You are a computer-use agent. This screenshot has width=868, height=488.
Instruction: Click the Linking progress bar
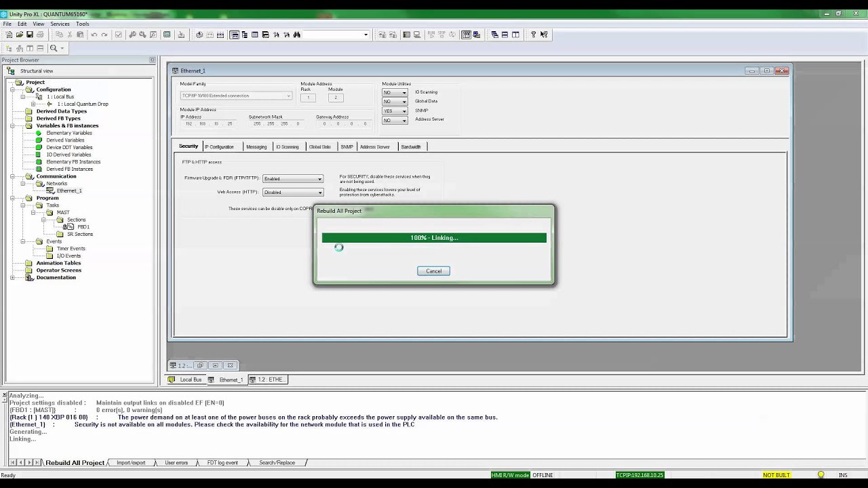coord(434,238)
